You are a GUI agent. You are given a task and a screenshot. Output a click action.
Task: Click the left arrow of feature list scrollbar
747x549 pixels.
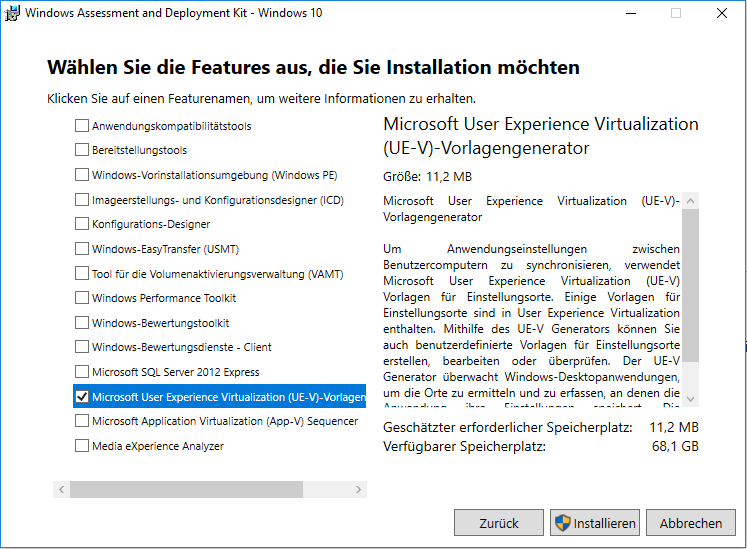[x=61, y=489]
